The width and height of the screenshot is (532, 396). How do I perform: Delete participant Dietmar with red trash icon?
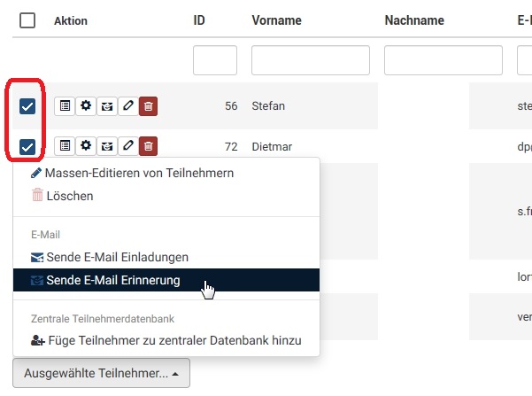pos(149,145)
